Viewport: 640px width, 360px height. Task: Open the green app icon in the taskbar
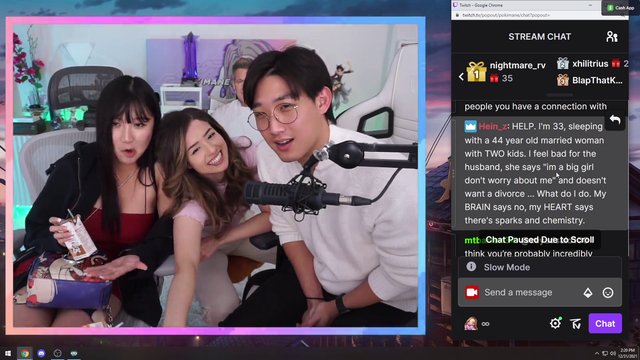74,353
